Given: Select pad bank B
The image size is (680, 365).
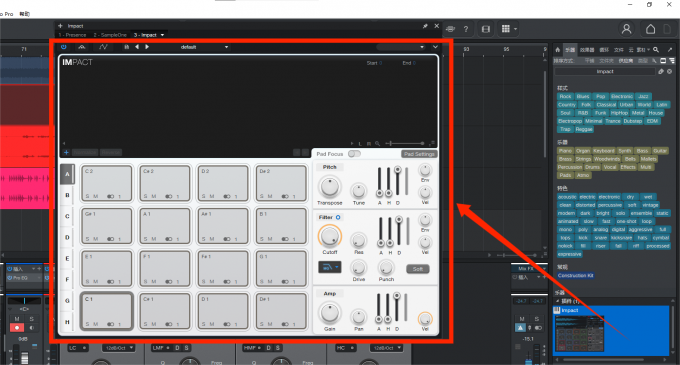Looking at the screenshot, I should click(67, 196).
